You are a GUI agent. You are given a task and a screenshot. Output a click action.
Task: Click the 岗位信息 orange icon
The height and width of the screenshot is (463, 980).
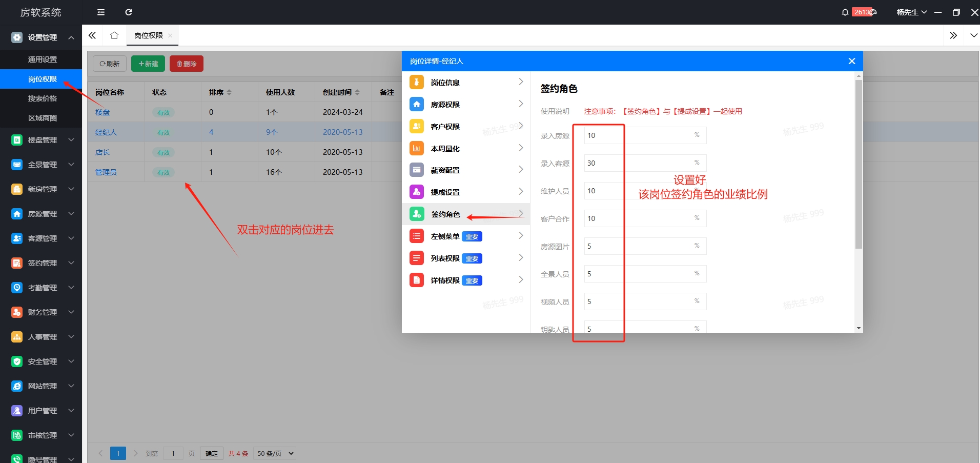coord(417,82)
